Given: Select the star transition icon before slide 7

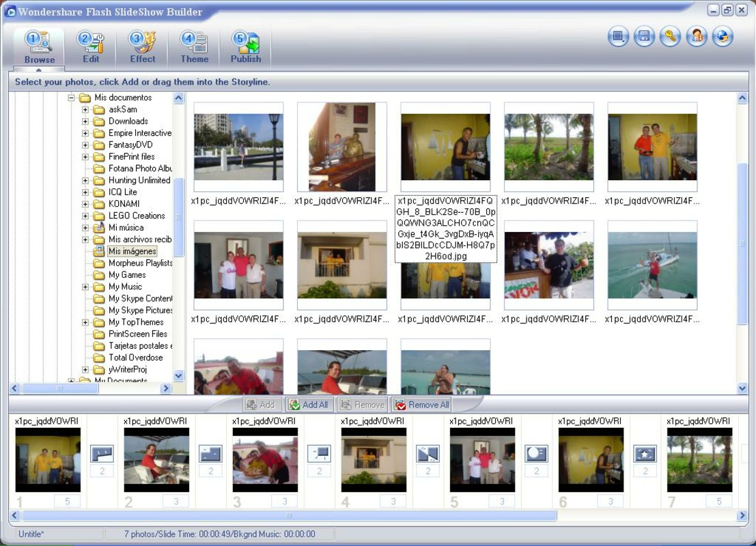Looking at the screenshot, I should coord(645,453).
